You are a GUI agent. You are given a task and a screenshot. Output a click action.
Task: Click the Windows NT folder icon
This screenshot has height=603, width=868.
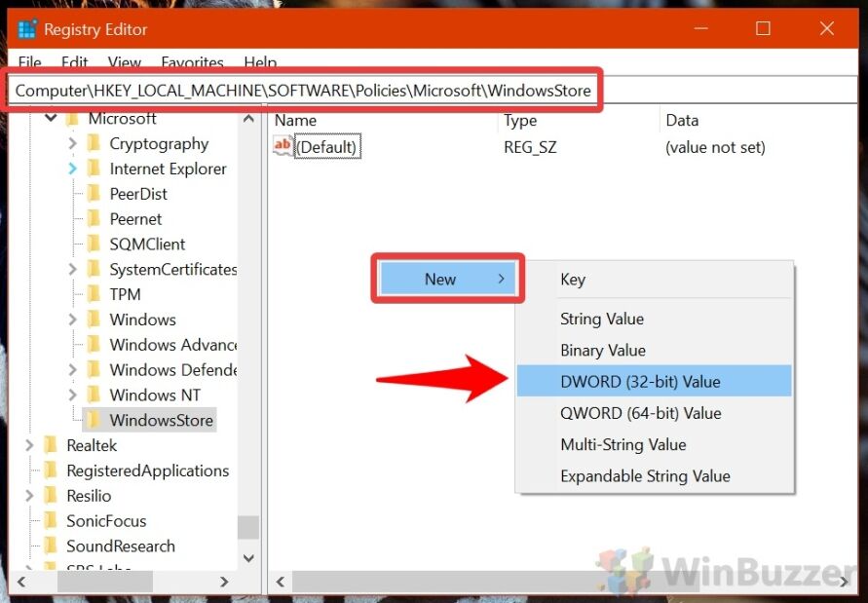[x=94, y=395]
